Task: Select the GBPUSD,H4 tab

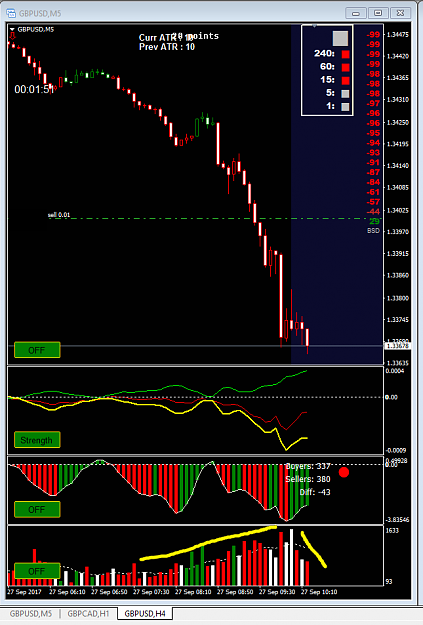Action: pos(145,613)
